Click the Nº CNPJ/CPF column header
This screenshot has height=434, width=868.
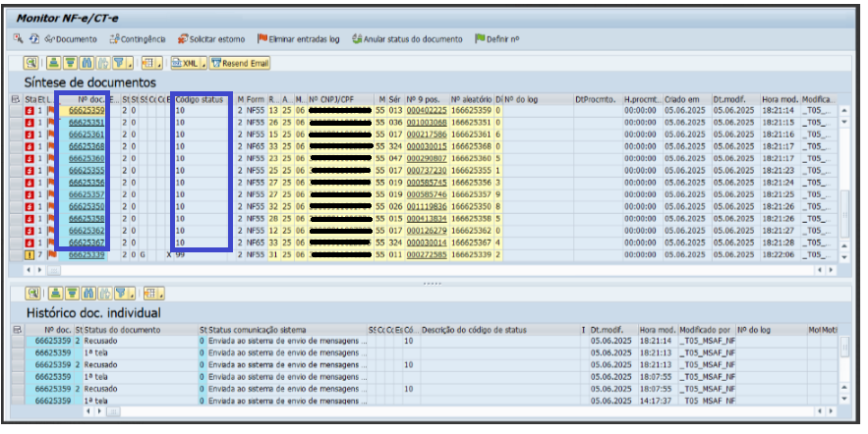340,99
